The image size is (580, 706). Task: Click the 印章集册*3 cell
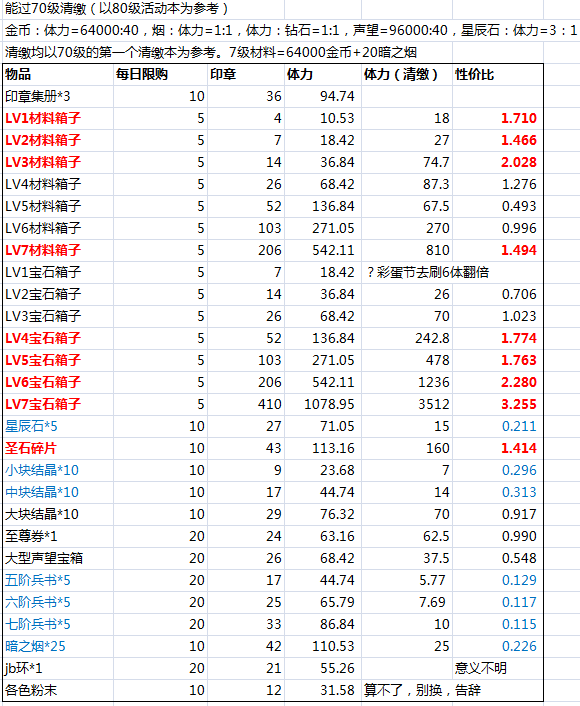tap(58, 96)
